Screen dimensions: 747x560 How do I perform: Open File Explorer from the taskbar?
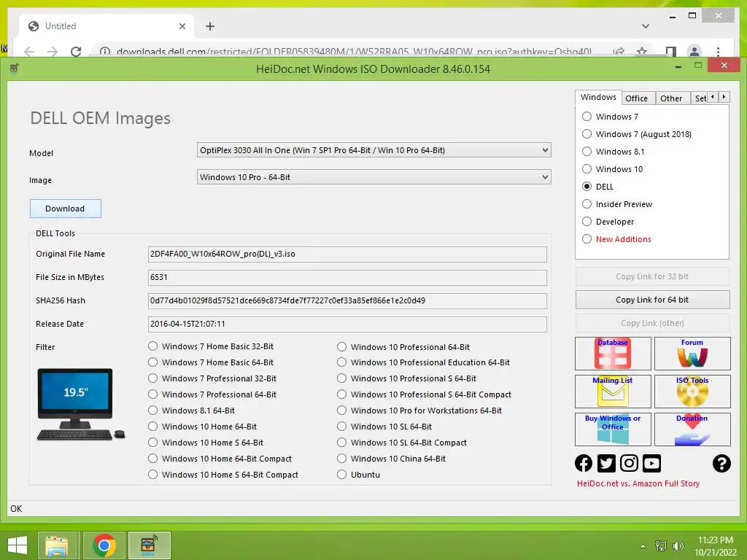[57, 545]
